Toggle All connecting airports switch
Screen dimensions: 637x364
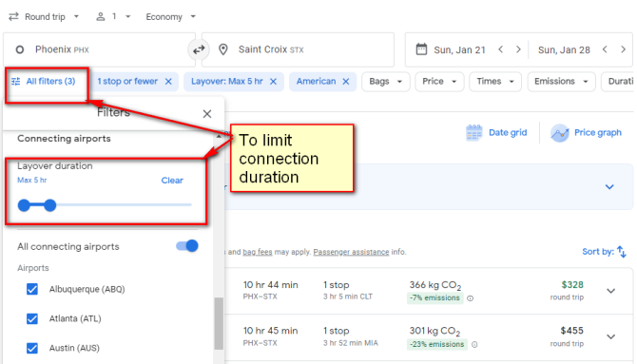pos(187,246)
